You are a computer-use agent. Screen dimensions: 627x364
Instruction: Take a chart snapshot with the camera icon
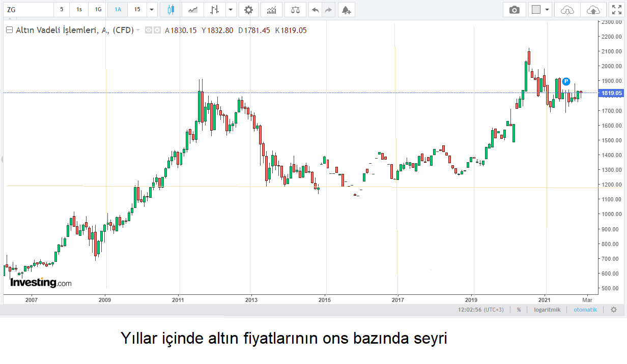point(514,9)
